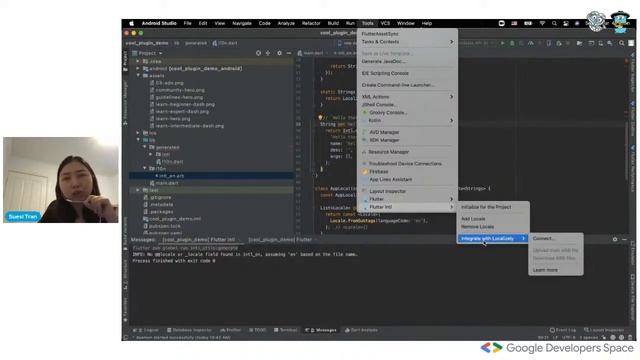The width and height of the screenshot is (640, 360).
Task: Open Event Log in status bar
Action: point(563,330)
